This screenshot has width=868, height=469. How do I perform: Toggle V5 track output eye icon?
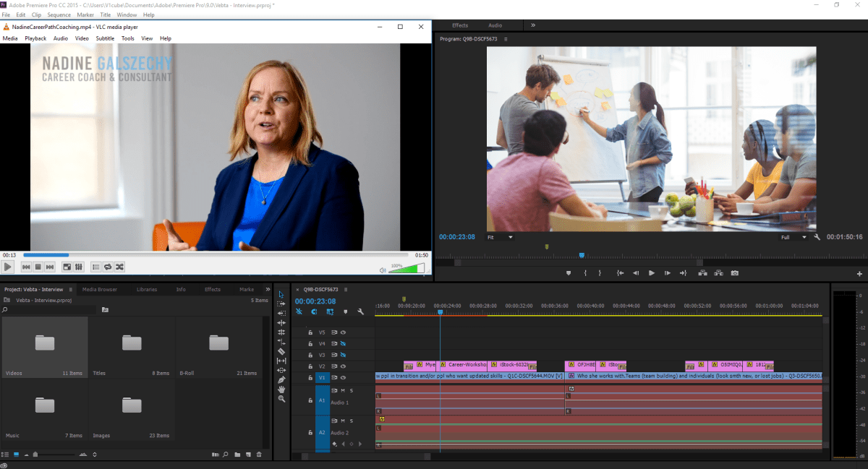[x=343, y=332]
